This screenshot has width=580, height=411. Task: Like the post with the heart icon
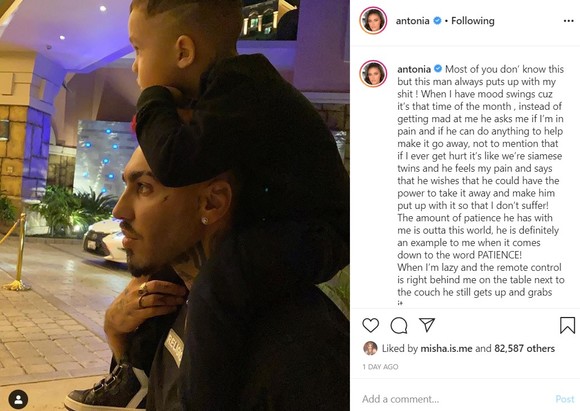370,325
